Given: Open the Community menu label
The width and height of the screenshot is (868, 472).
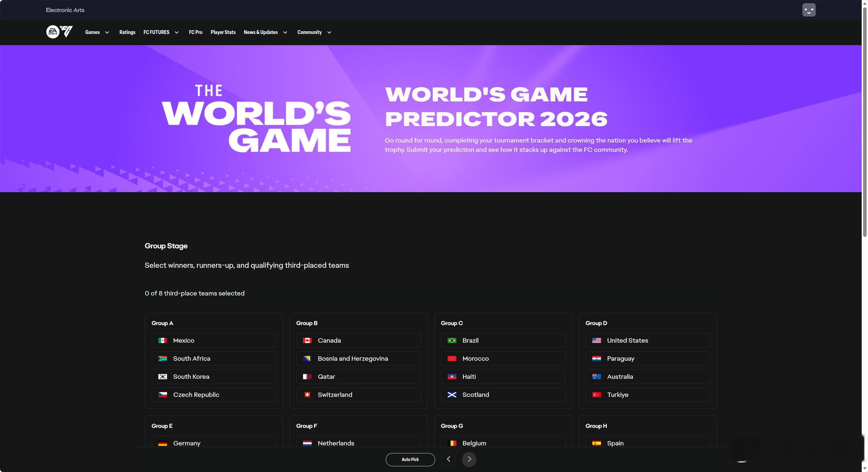Looking at the screenshot, I should coord(309,32).
